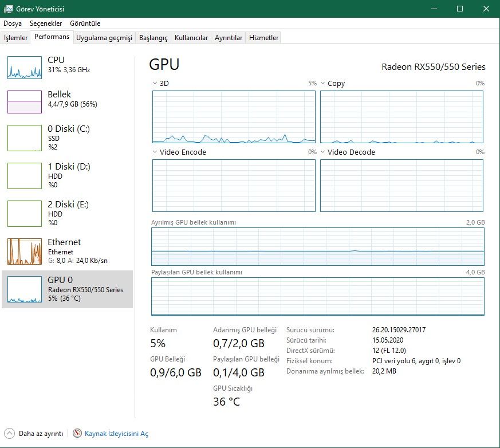
Task: Select the GPU 0 mini graph thumbnail
Action: pos(25,289)
